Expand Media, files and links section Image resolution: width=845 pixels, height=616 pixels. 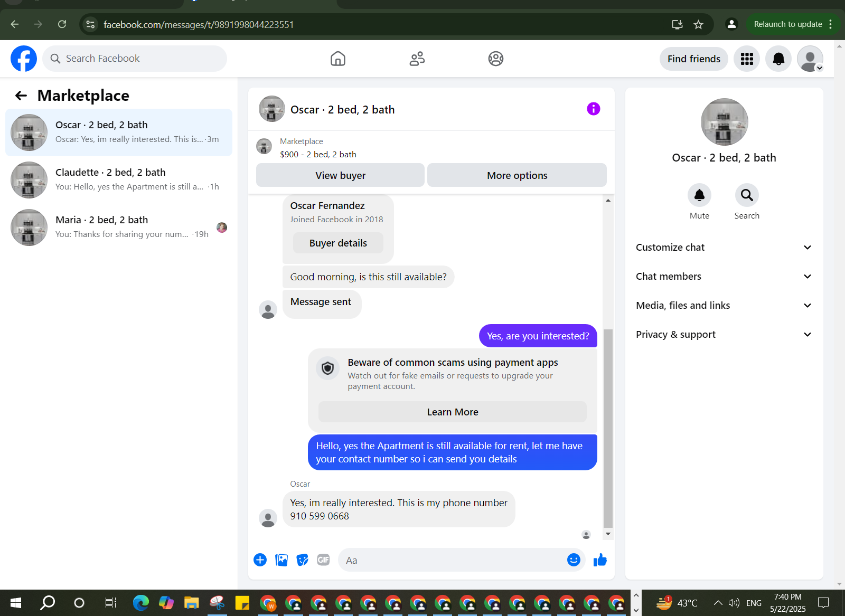click(x=724, y=306)
